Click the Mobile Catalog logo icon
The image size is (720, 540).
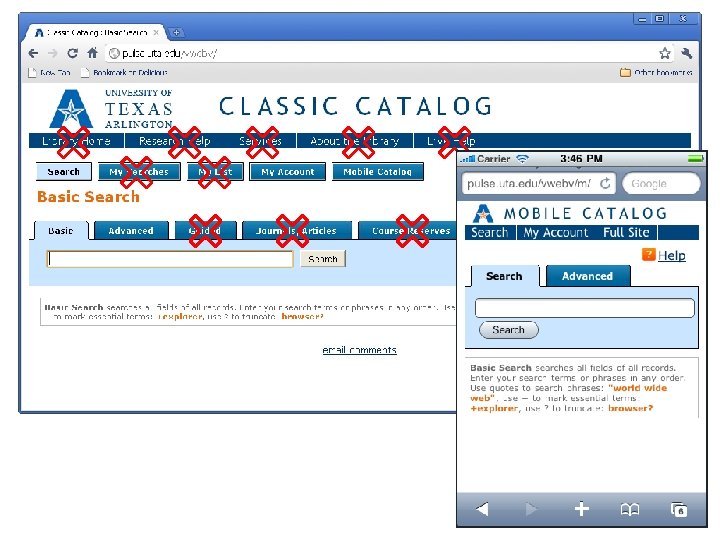(483, 214)
